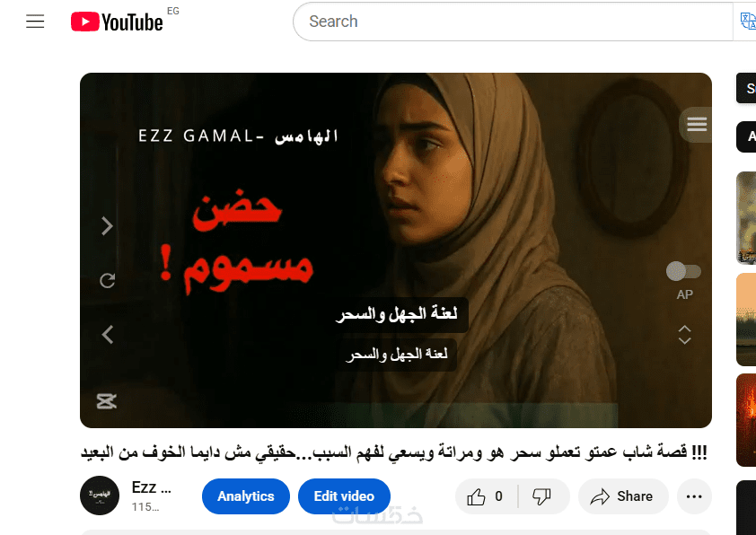Open the three-line menu on video
The width and height of the screenshot is (756, 535).
[x=696, y=125]
